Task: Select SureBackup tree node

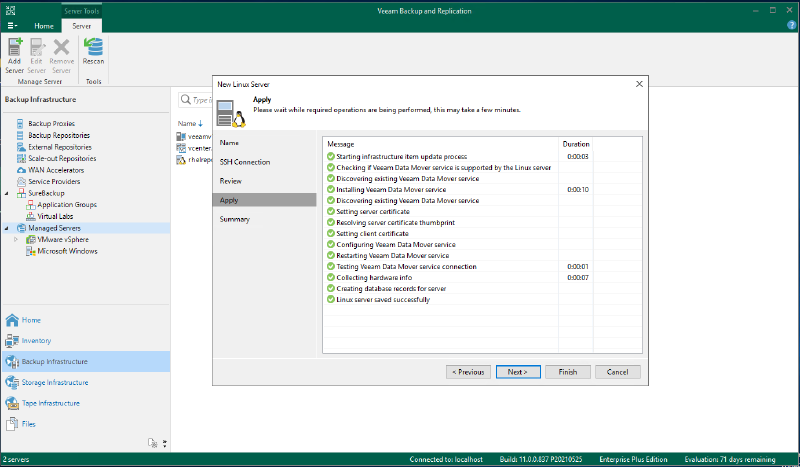Action: tap(46, 193)
